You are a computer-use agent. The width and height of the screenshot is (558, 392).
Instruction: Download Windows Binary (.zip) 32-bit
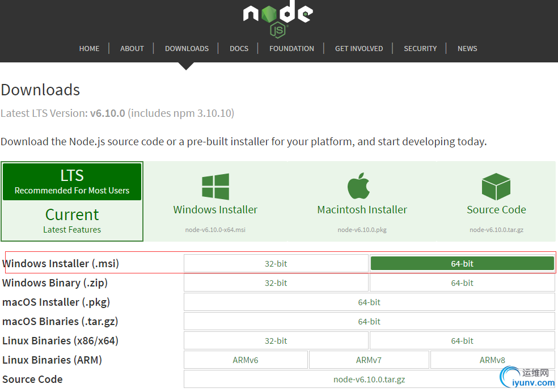(276, 283)
